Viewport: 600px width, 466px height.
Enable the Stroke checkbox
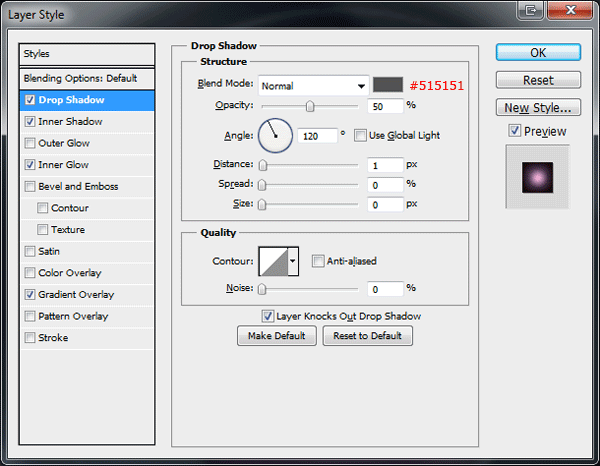tap(30, 338)
